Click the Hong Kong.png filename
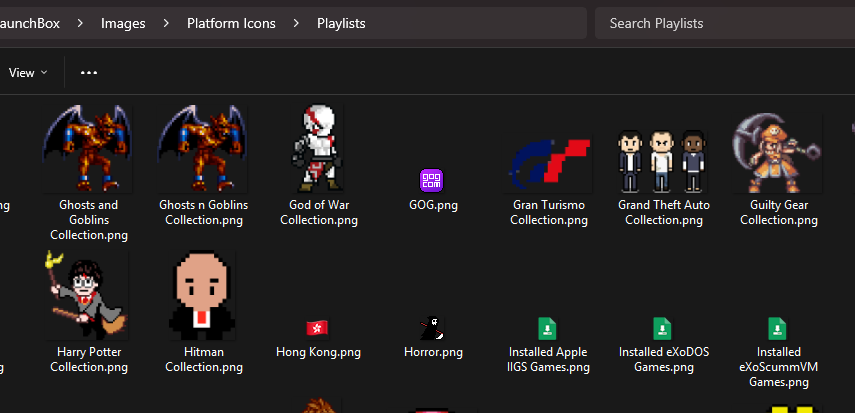855x413 pixels. 318,352
